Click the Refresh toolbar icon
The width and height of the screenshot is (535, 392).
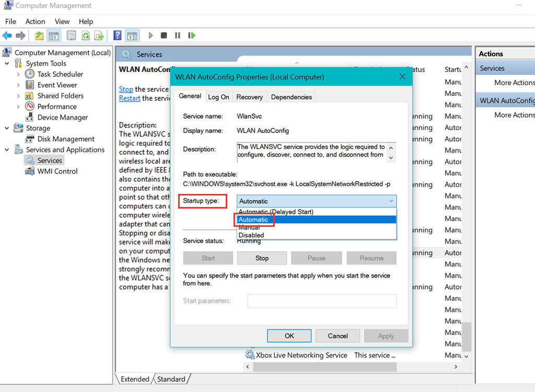86,36
